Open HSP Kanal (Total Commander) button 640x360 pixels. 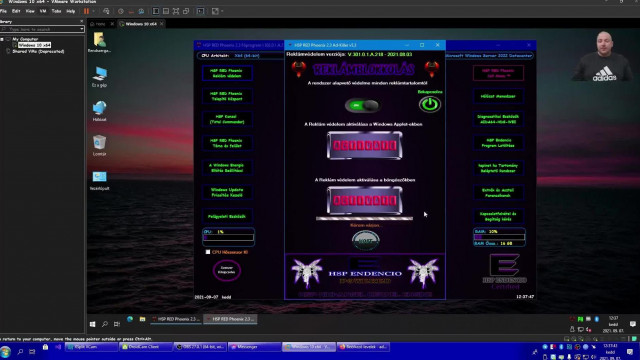click(x=227, y=119)
